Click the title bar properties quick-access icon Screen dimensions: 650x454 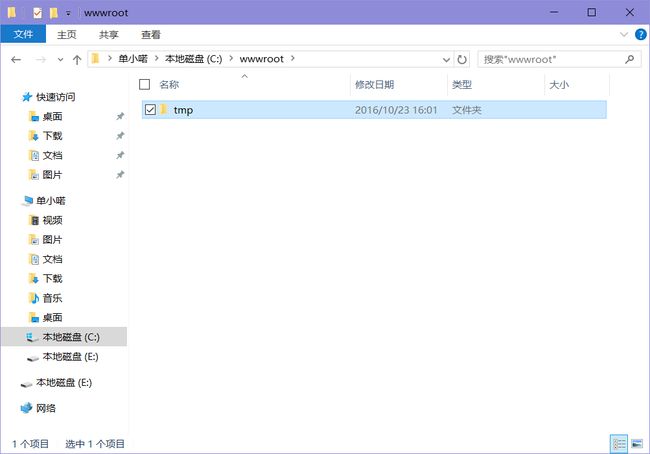[37, 13]
